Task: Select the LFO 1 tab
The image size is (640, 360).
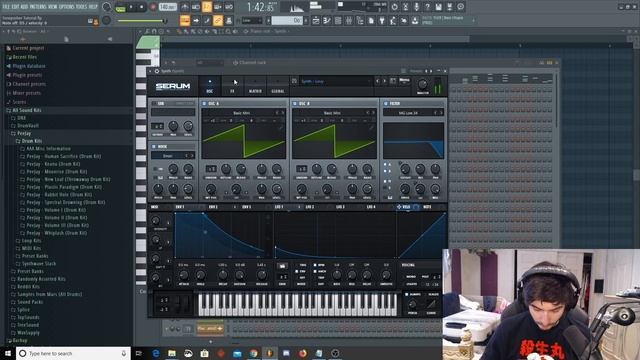Action: (x=279, y=207)
